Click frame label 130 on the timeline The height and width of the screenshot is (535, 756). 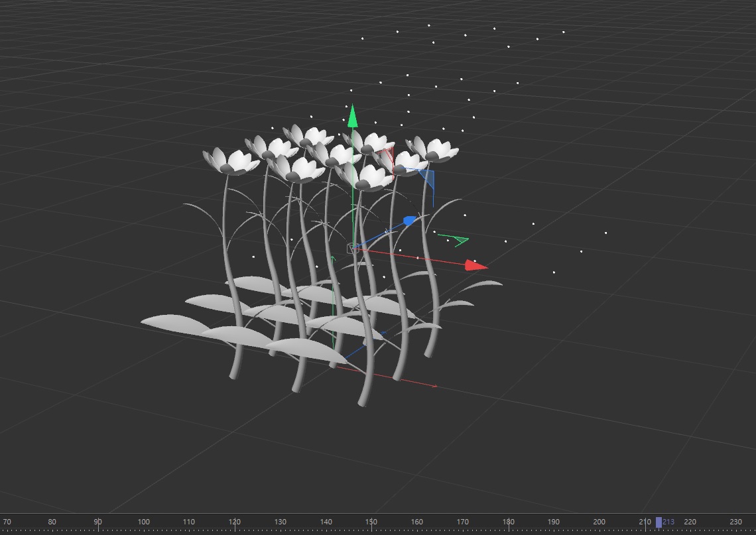tap(280, 522)
